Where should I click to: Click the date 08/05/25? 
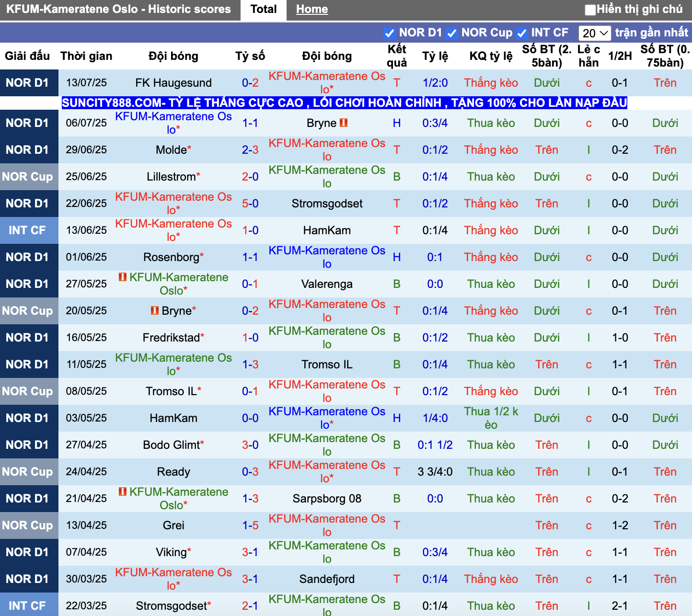(86, 391)
